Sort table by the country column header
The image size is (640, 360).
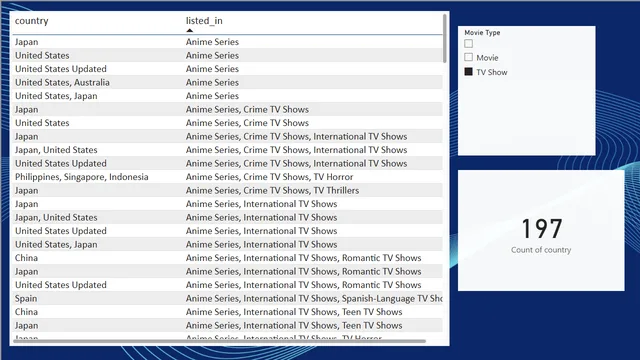[31, 20]
